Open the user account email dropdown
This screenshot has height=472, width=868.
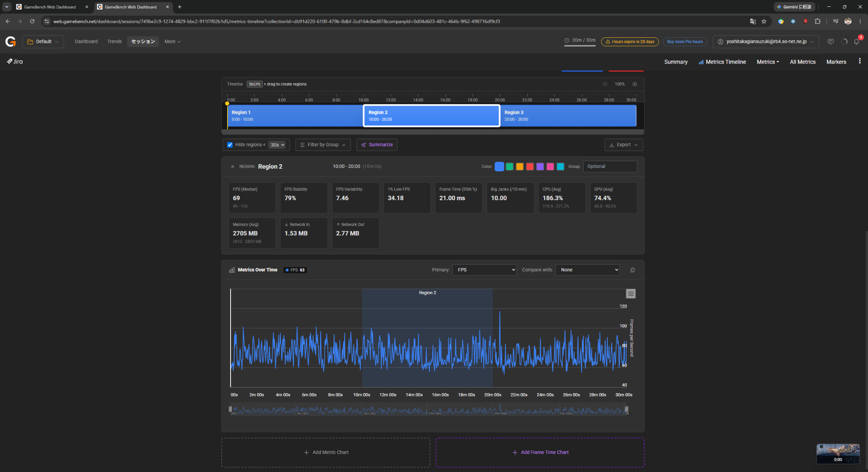tap(765, 42)
